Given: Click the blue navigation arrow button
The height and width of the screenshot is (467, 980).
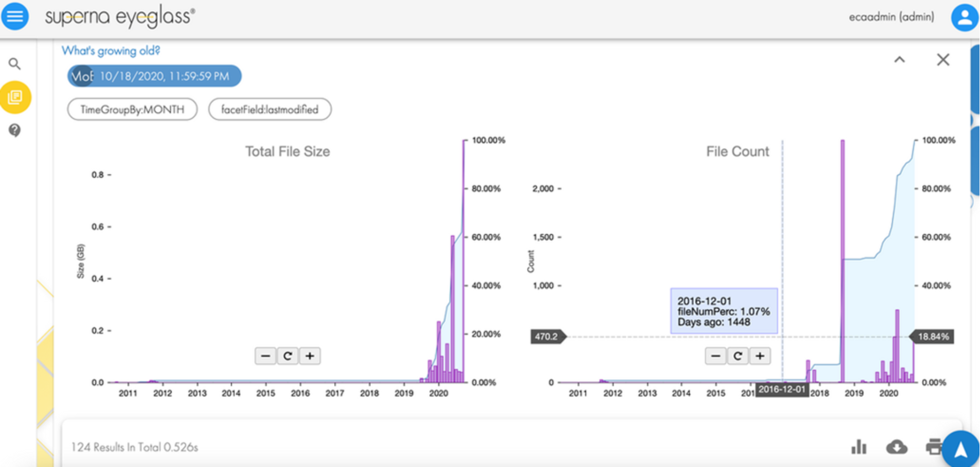Looking at the screenshot, I should pos(961,449).
